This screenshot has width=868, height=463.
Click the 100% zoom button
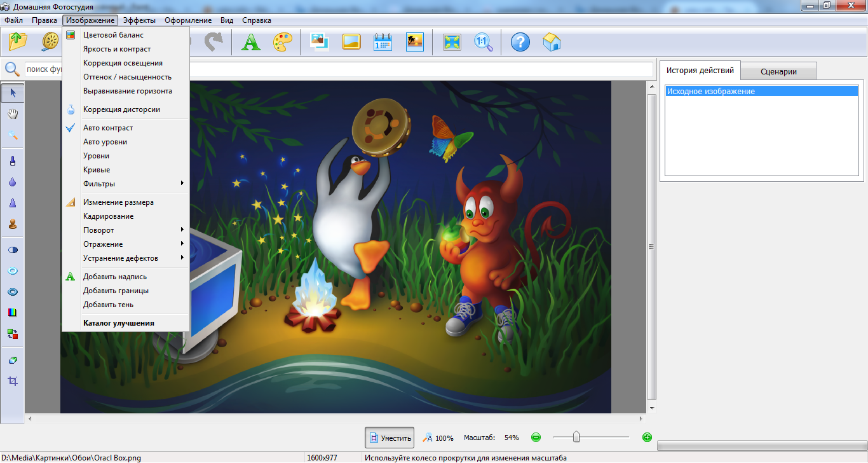tap(439, 438)
